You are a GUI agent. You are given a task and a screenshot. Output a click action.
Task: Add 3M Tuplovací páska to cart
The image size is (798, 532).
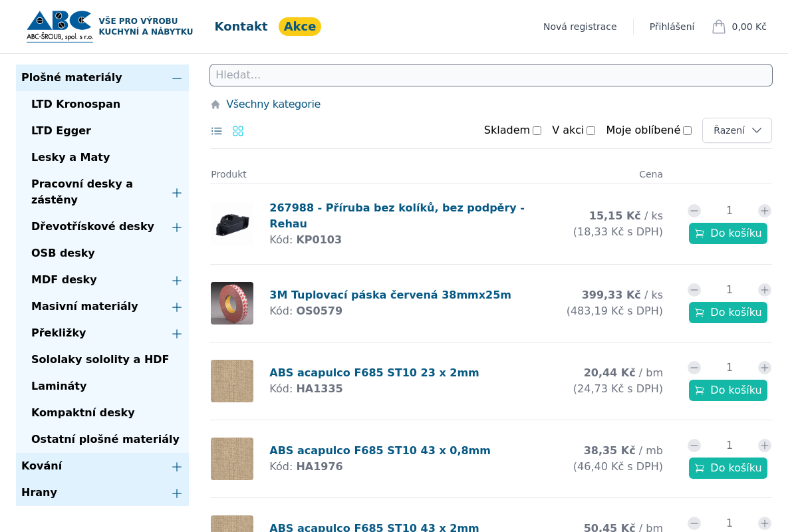pos(728,313)
